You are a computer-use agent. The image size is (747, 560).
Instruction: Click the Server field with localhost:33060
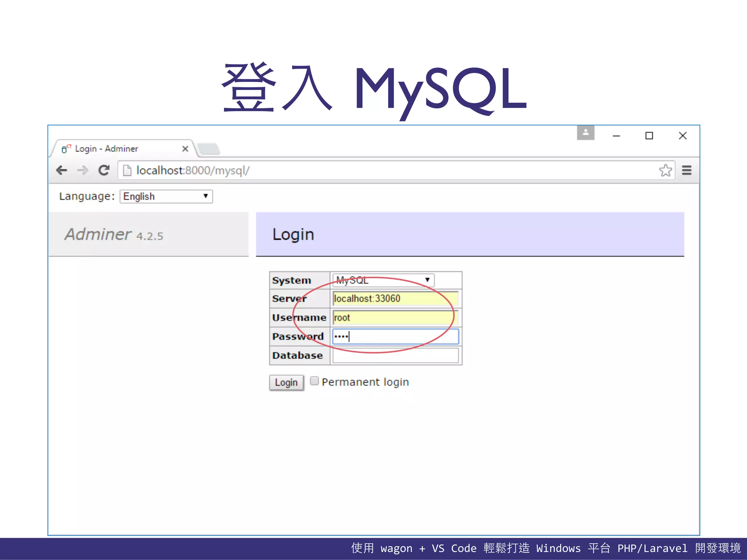[x=395, y=299]
